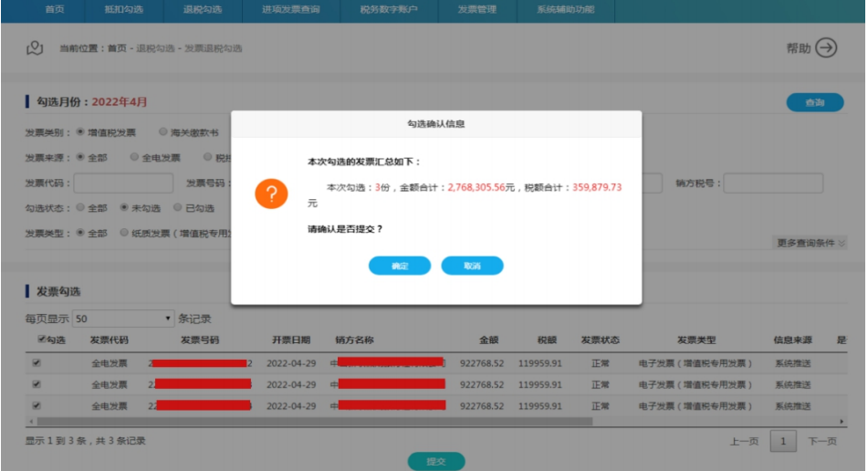Click the 首页 breadcrumb link

(x=117, y=48)
